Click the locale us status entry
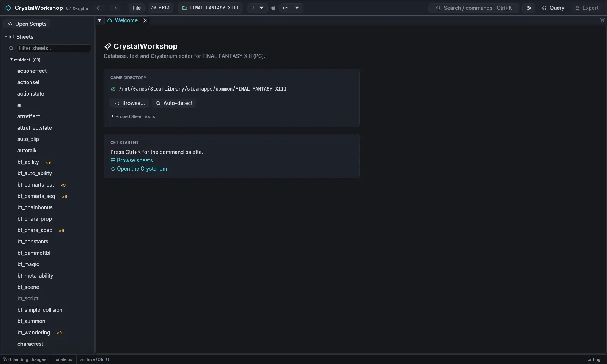Screen dimensions: 607x364 tap(63, 359)
